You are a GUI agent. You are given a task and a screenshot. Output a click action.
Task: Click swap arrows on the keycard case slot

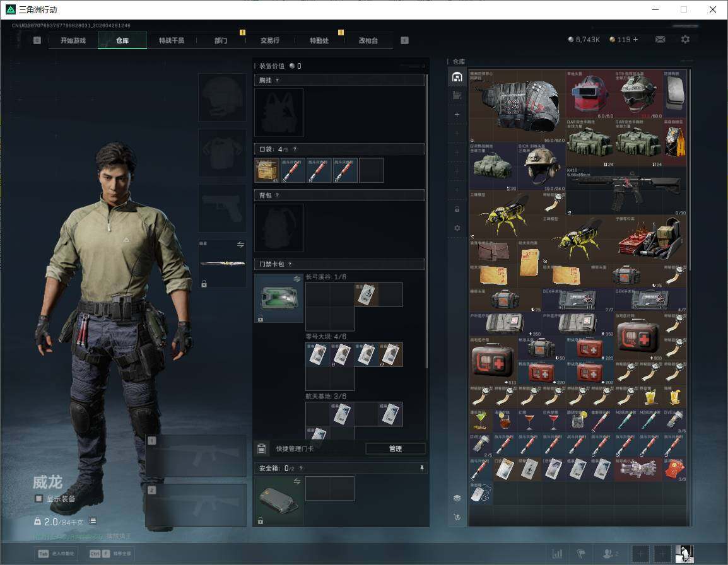[x=297, y=279]
